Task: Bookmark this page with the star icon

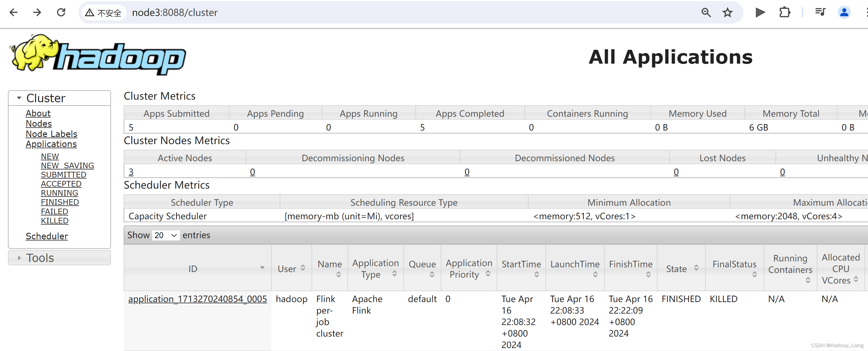Action: coord(727,13)
